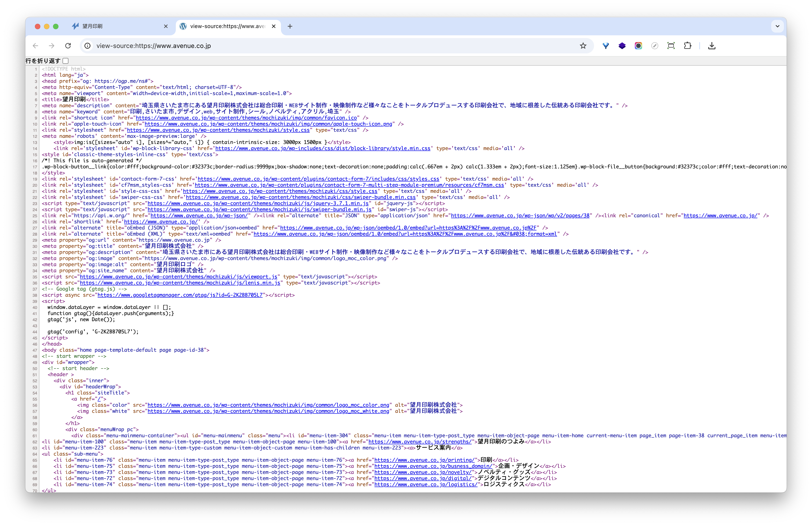Expand the tab search dropdown chevron
This screenshot has width=812, height=526.
(777, 26)
